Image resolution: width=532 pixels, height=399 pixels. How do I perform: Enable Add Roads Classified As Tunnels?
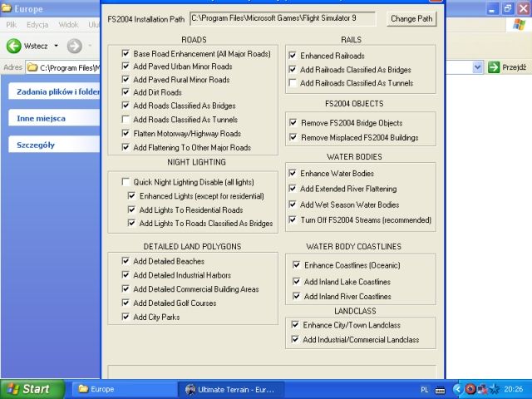126,120
